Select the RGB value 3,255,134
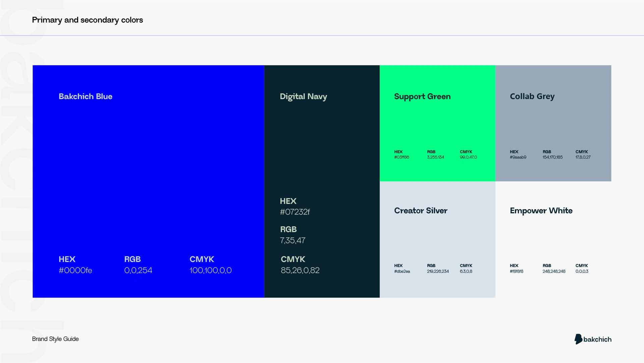The height and width of the screenshot is (363, 644). click(435, 157)
